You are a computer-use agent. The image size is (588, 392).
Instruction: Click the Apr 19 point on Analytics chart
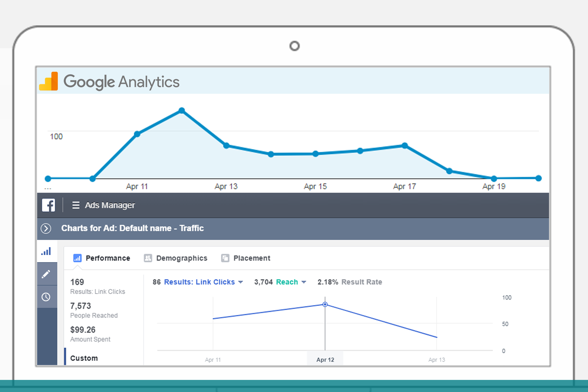point(494,179)
